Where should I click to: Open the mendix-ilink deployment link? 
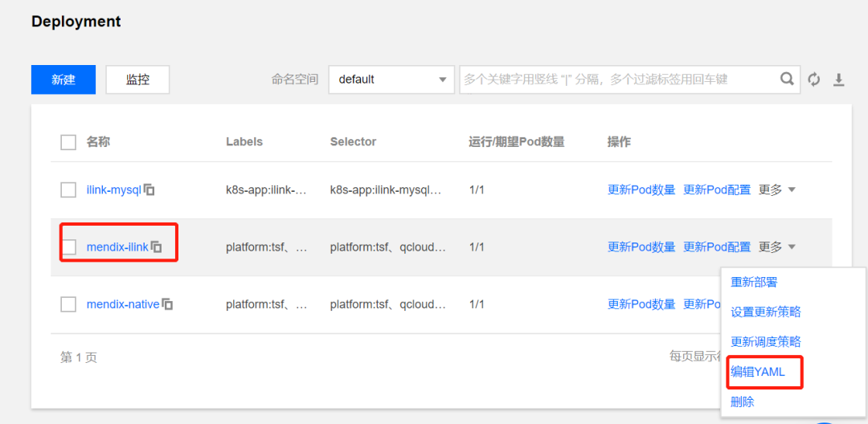(117, 247)
